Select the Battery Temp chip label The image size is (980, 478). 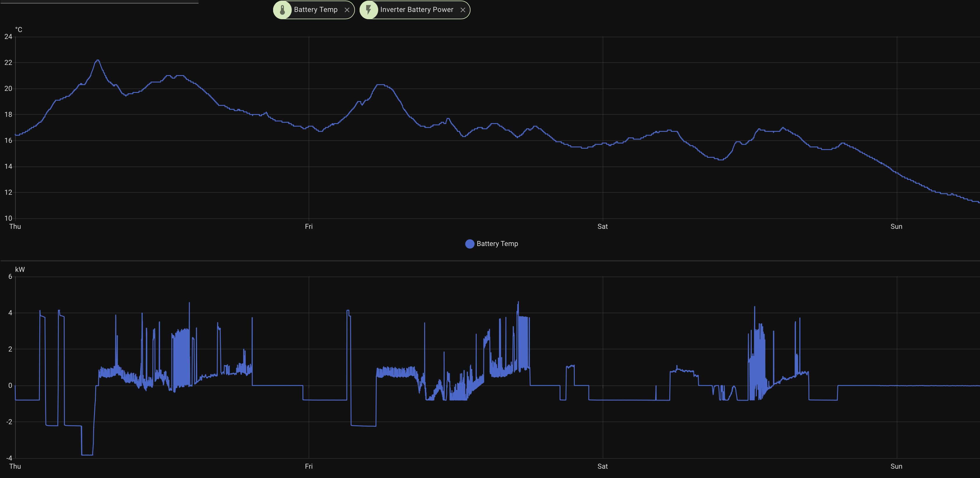315,10
